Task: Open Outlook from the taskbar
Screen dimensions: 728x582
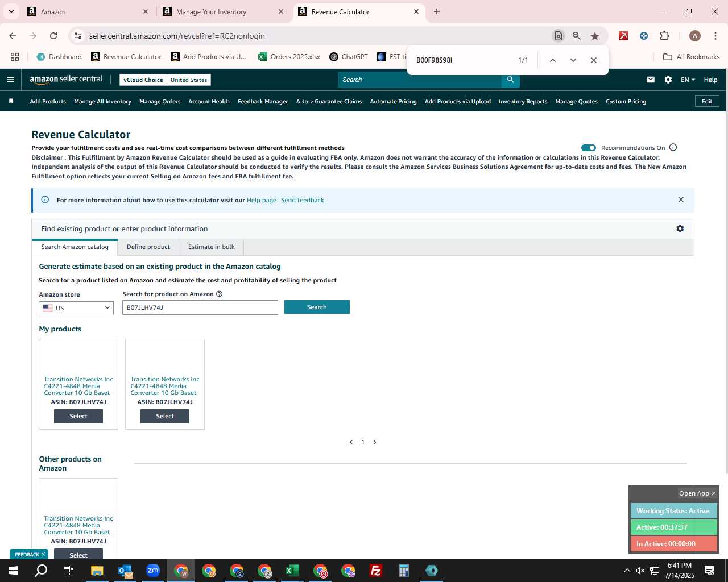Action: [125, 571]
